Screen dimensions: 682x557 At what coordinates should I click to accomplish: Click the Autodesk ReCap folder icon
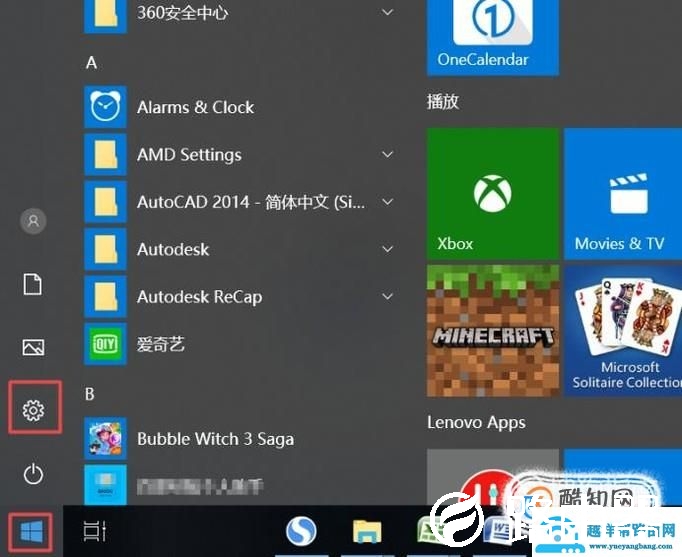tap(105, 297)
